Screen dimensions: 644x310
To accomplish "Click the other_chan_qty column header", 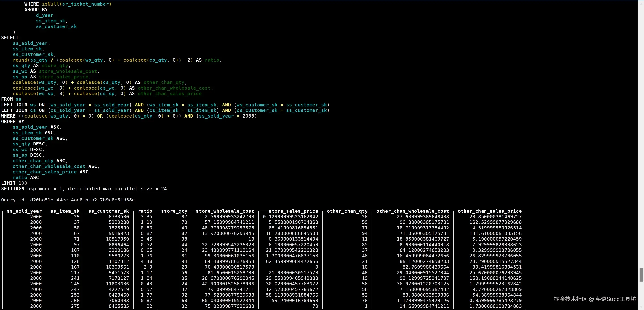I will (x=347, y=211).
